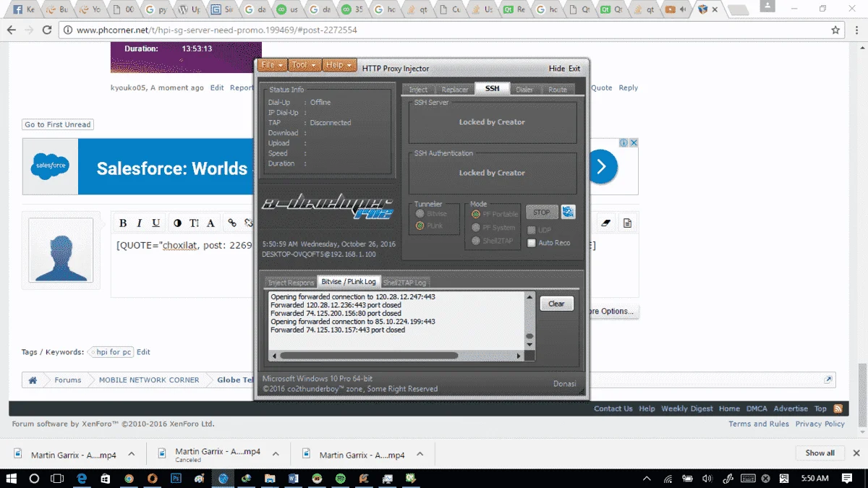Open MOBILE NETWORK CORNER breadcrumb
Image resolution: width=868 pixels, height=488 pixels.
(x=149, y=380)
